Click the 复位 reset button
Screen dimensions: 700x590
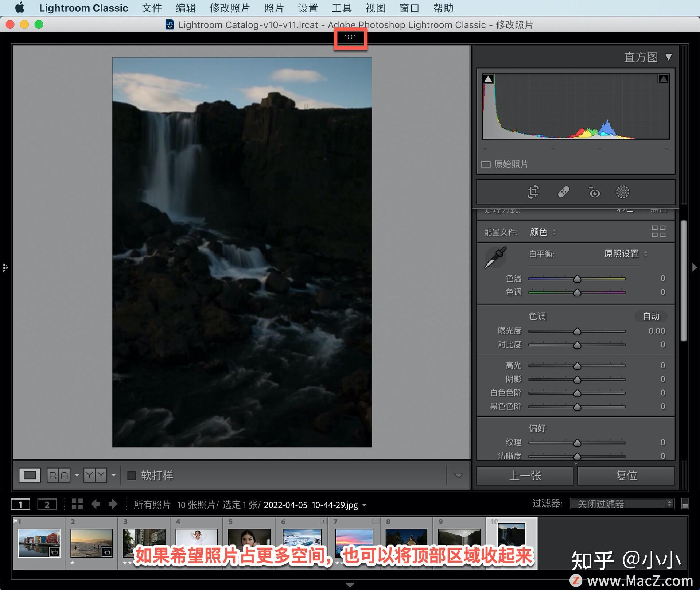click(626, 475)
